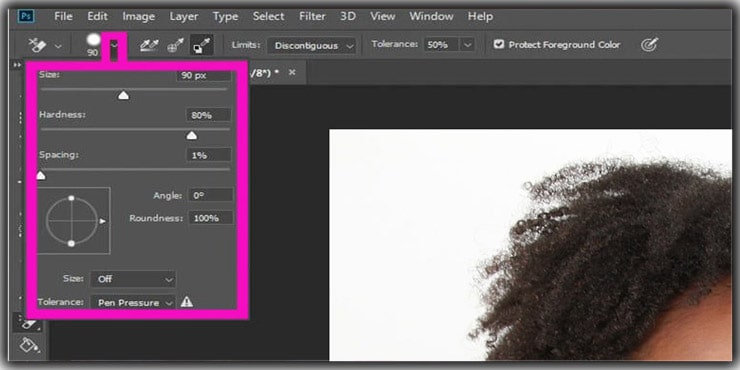Click the Hardness field showing 80%
740x370 pixels.
(x=209, y=115)
